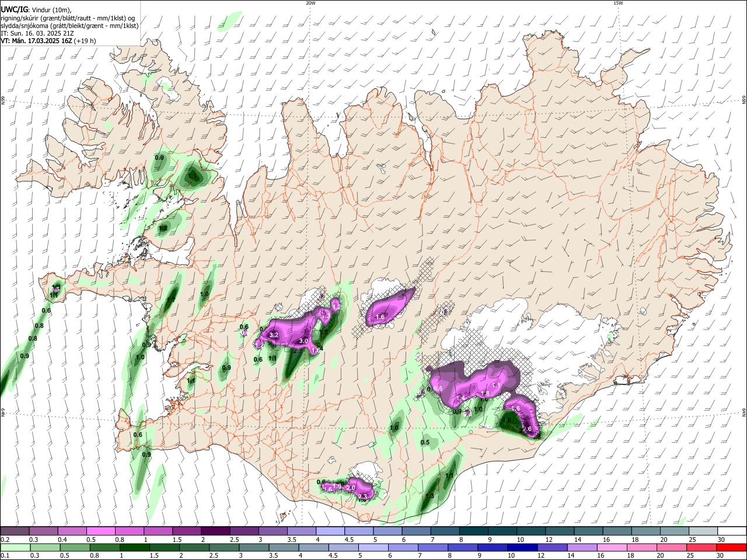Select the 'rigning/skúrir' legend description line
Image resolution: width=747 pixels, height=560 pixels.
coord(68,18)
